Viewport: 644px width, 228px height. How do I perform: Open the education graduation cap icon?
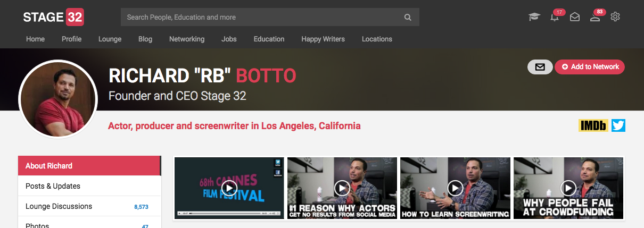[x=534, y=17]
